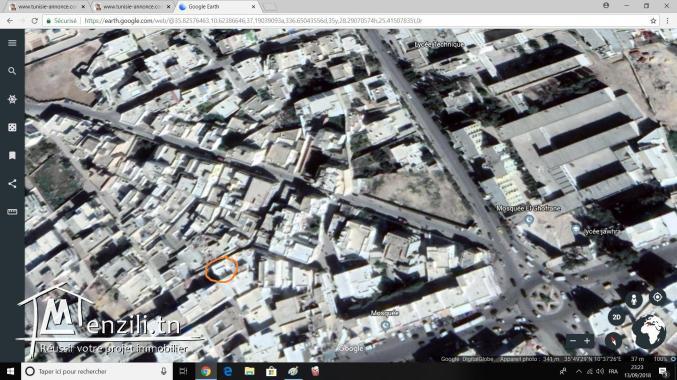Switch to the Google Earth tab
This screenshot has height=380, width=677.
(x=218, y=7)
